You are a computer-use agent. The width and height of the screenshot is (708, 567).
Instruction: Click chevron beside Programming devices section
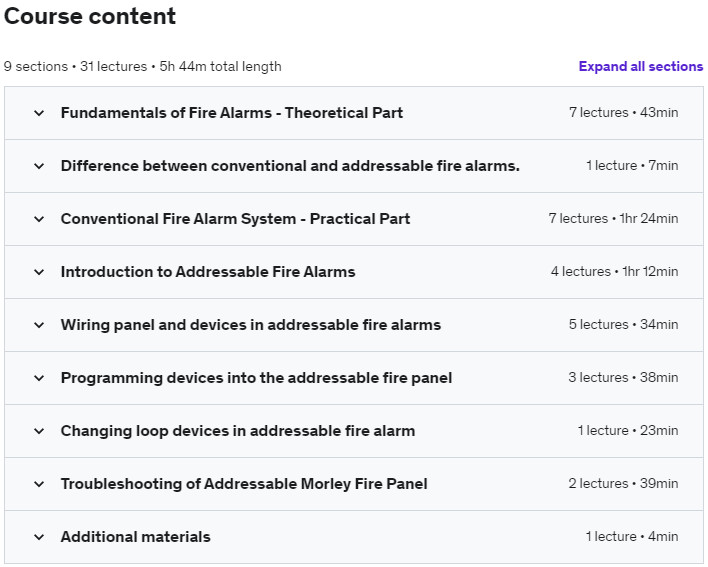tap(39, 378)
